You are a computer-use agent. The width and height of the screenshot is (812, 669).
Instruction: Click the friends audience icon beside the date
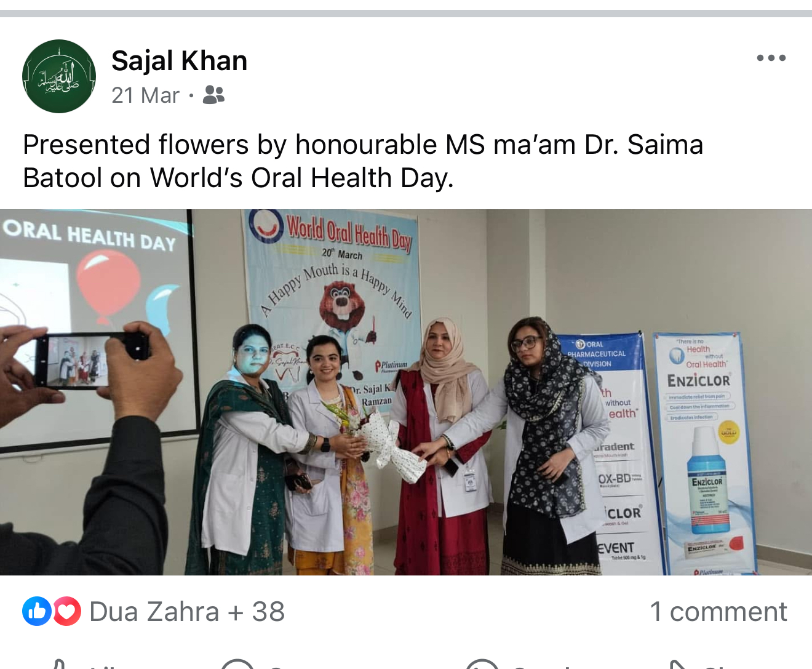coord(213,95)
